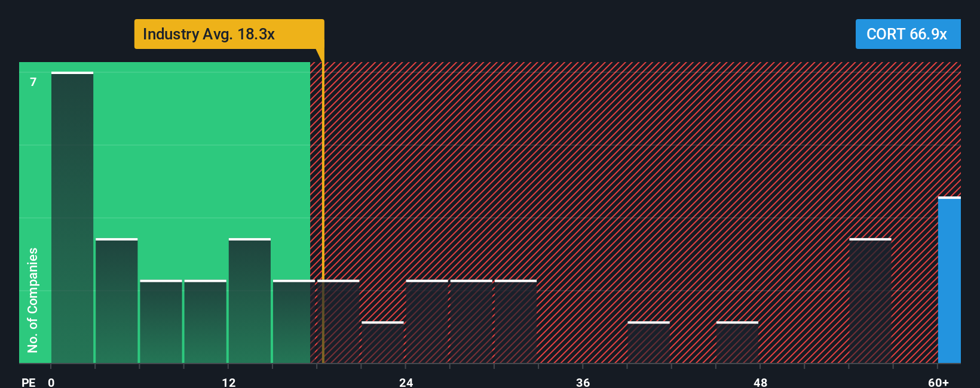Click the x-axis label 24

(406, 382)
